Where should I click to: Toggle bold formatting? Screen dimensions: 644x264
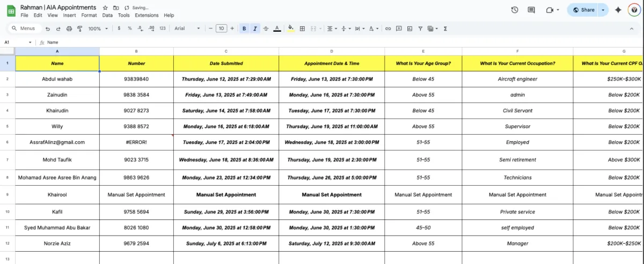[x=244, y=28]
